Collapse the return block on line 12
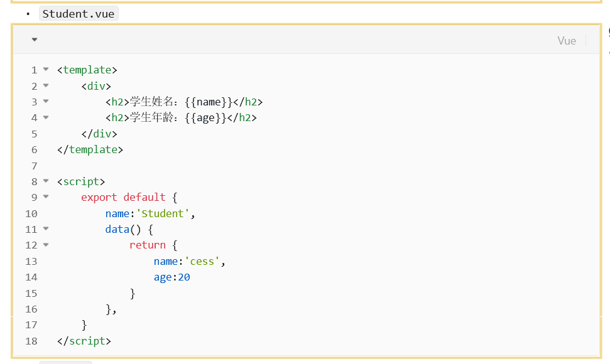Image resolution: width=610 pixels, height=364 pixels. [46, 245]
